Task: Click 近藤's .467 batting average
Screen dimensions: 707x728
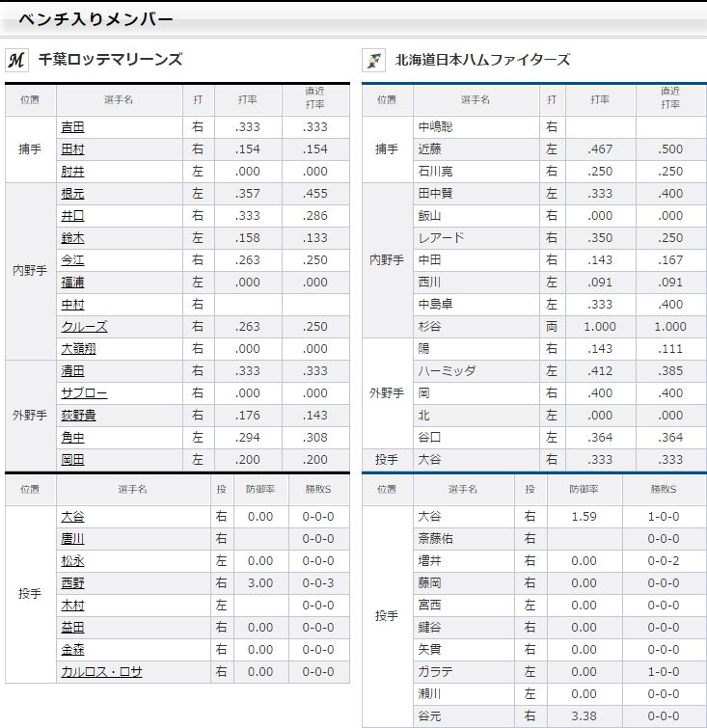Action: click(x=600, y=149)
